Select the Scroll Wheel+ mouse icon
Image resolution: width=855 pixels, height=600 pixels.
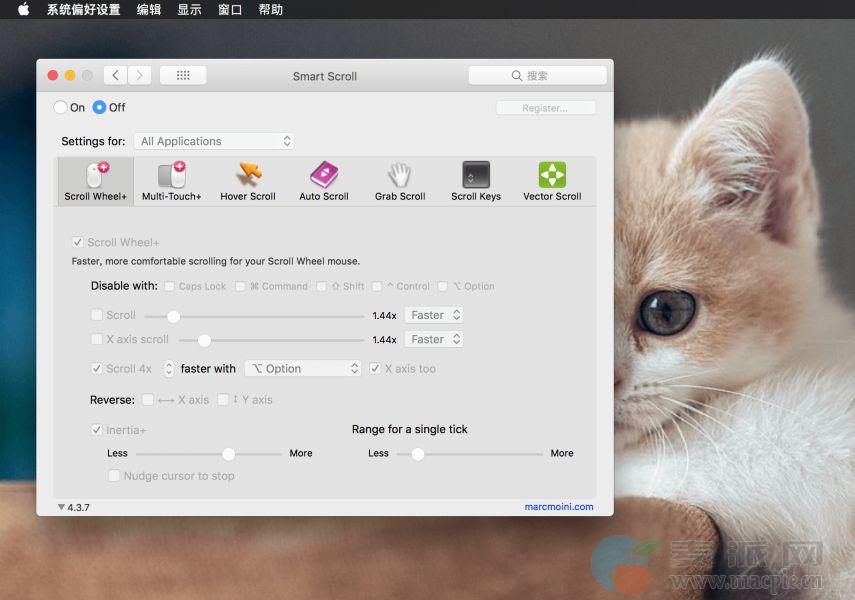point(96,176)
